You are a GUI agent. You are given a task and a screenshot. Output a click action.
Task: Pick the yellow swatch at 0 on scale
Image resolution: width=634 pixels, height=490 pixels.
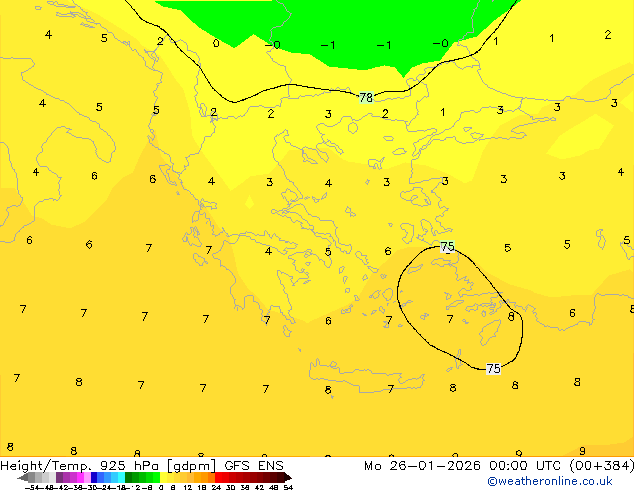(163, 477)
